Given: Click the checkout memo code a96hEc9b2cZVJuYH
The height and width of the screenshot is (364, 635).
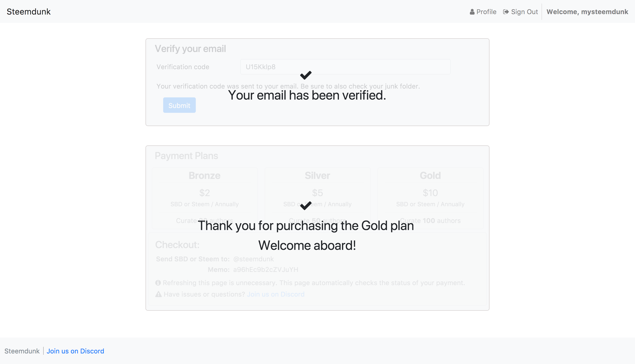Looking at the screenshot, I should click(266, 269).
